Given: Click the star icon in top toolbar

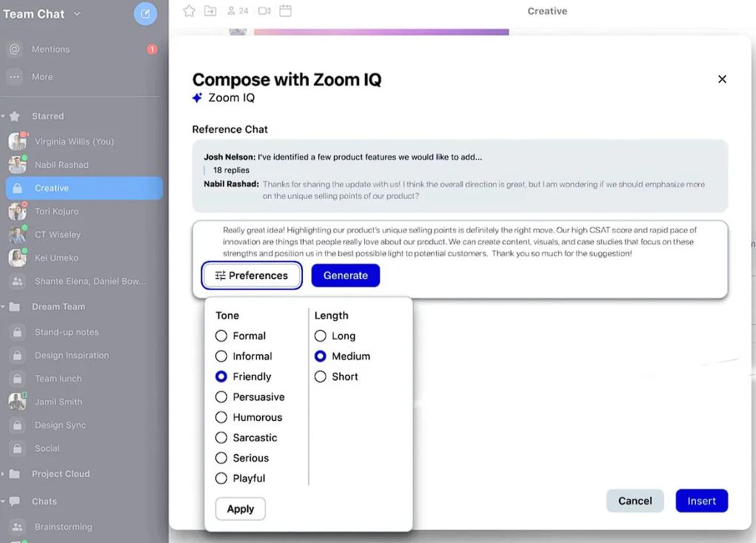Looking at the screenshot, I should (190, 11).
